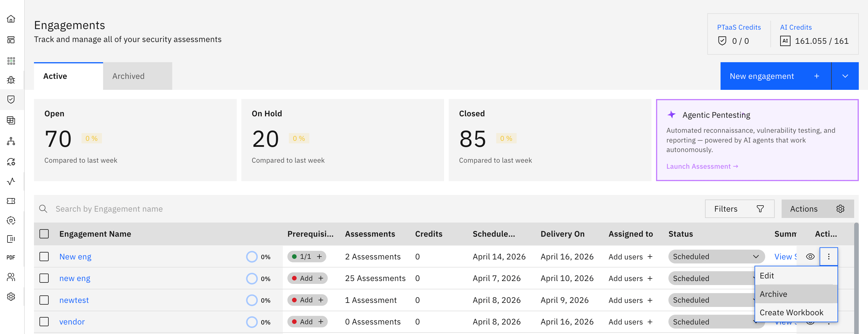Open the Home icon in sidebar
Image resolution: width=868 pixels, height=334 pixels.
[11, 19]
